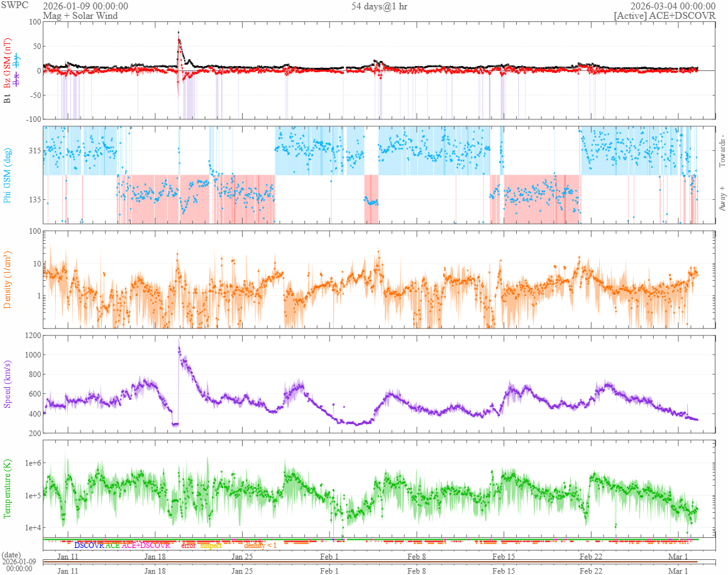Click the 'Towards -' sector label
The image size is (728, 575).
tap(722, 151)
